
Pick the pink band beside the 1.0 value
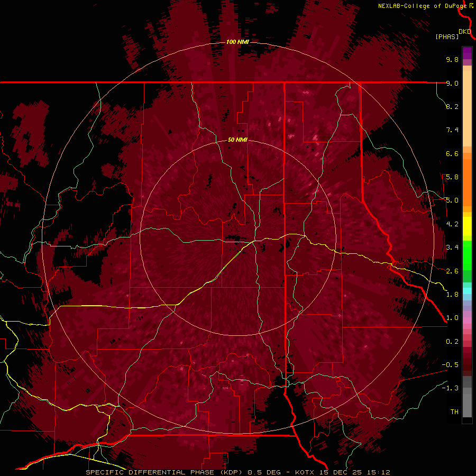point(467,321)
